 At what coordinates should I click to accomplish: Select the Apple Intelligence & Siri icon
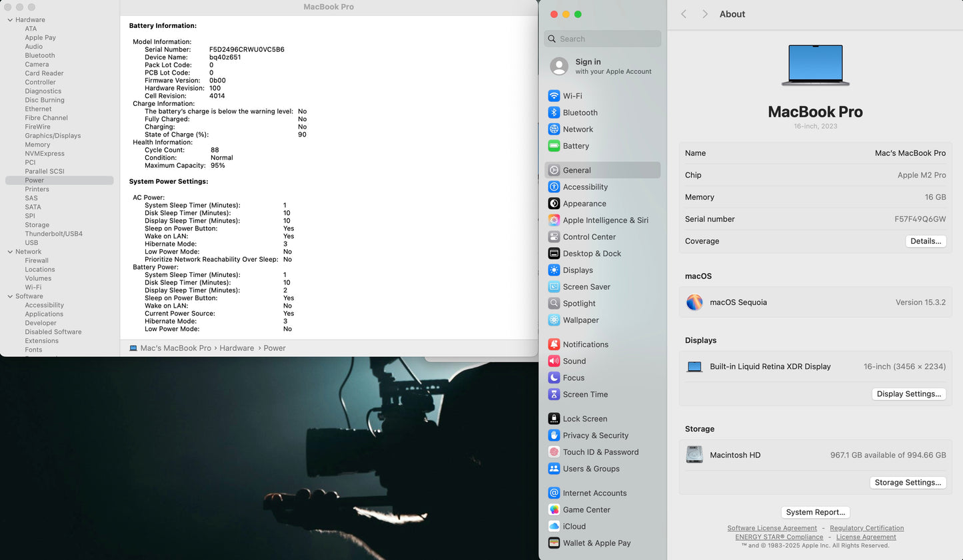coord(554,220)
